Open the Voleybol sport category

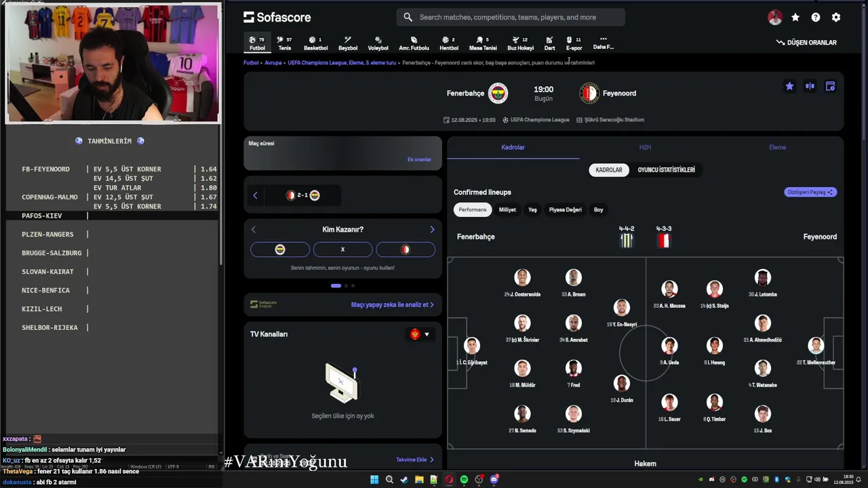378,43
